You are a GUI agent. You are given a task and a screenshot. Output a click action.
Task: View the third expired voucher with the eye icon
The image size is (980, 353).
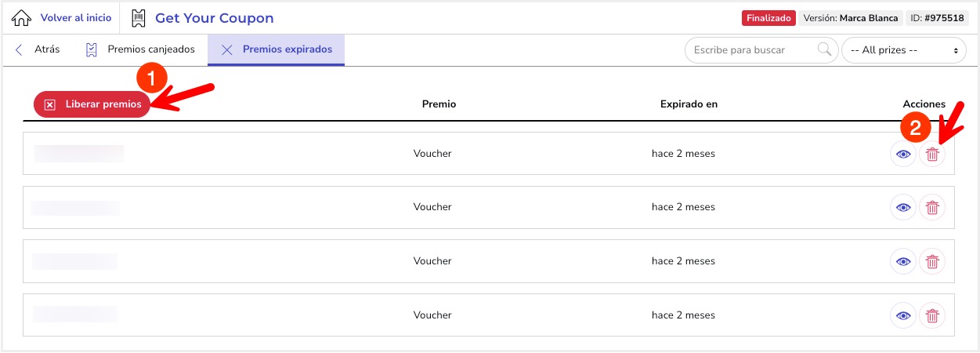(903, 261)
